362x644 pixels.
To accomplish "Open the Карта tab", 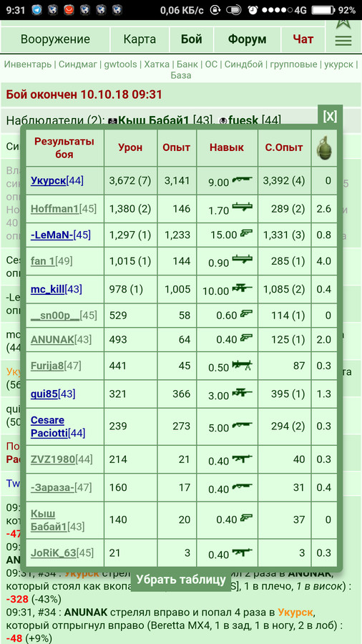I will click(x=140, y=39).
